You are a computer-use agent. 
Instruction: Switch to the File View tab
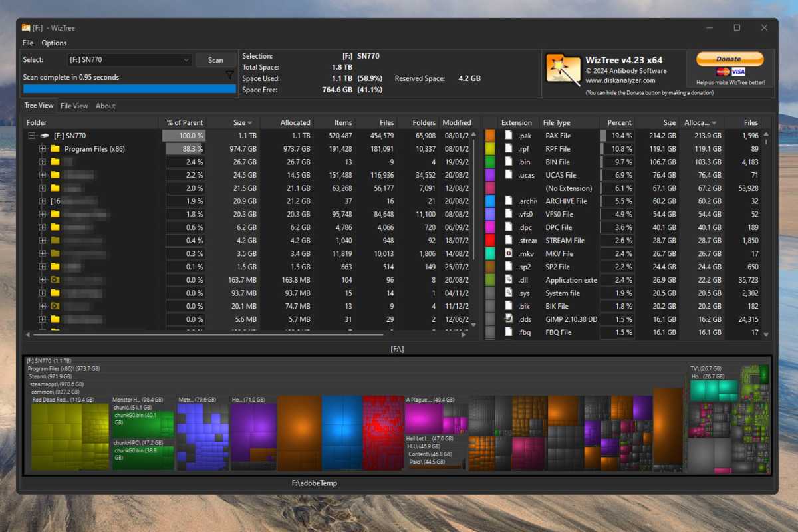(74, 105)
